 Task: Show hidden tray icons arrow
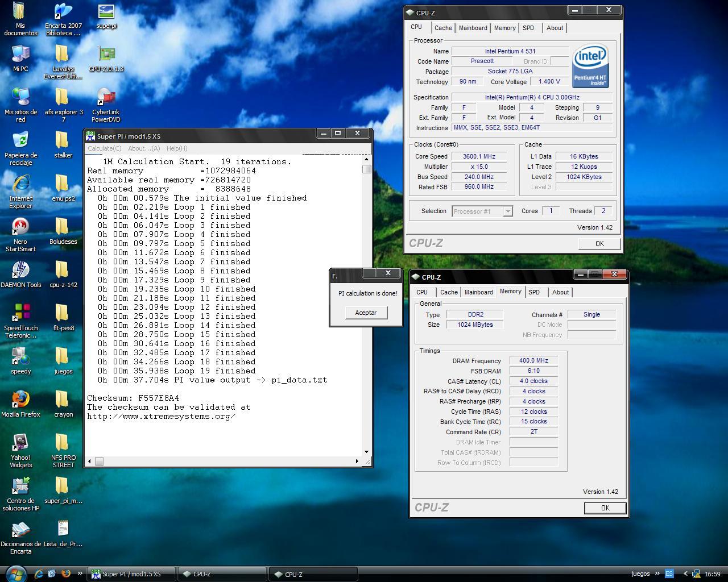[x=685, y=574]
